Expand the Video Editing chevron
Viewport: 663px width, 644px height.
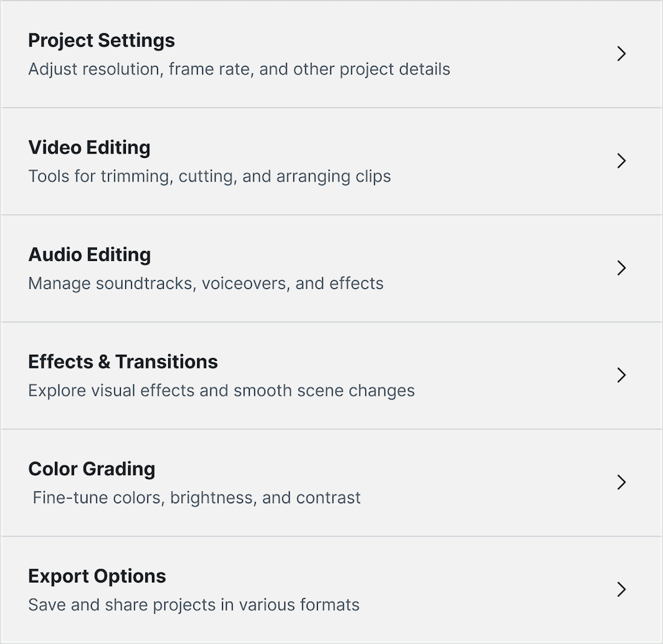tap(622, 161)
